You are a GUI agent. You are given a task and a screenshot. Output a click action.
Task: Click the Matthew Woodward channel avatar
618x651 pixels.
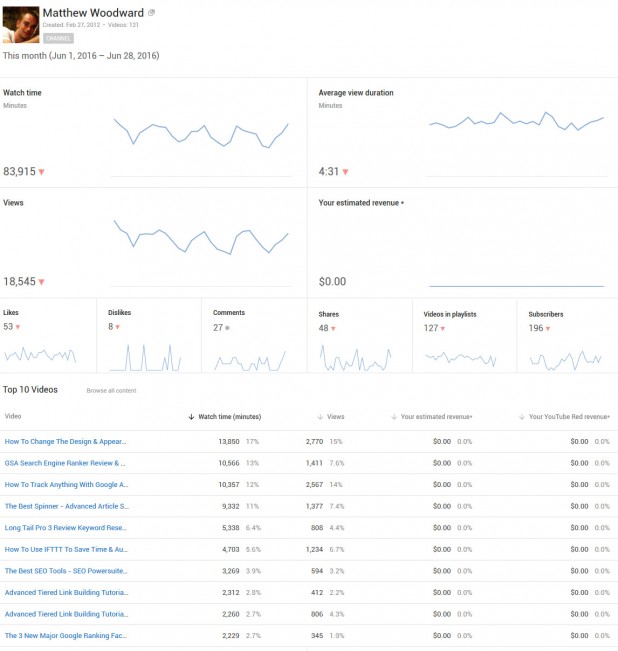tap(21, 24)
